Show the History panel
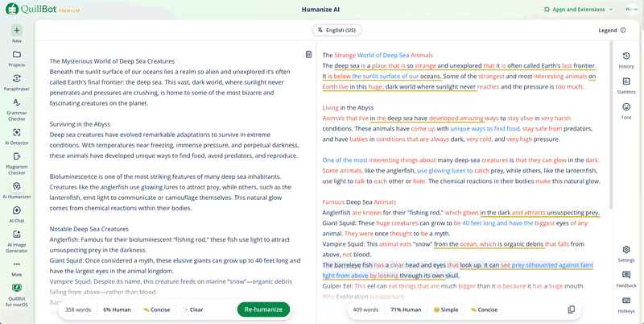The width and height of the screenshot is (644, 324). [x=626, y=60]
